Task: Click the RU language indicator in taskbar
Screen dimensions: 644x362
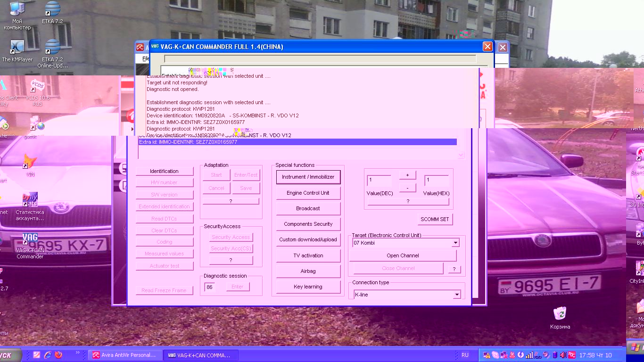Action: point(465,355)
